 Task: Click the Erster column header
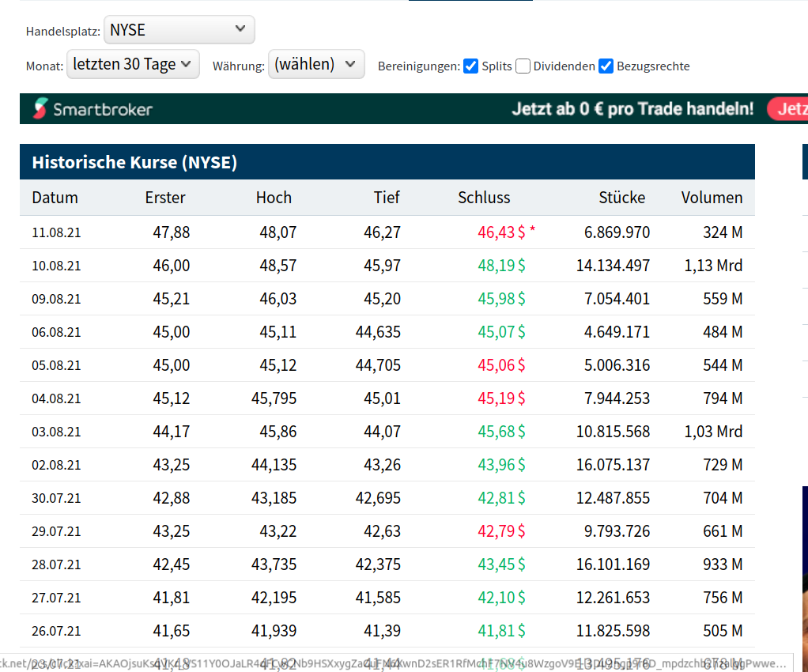point(165,198)
